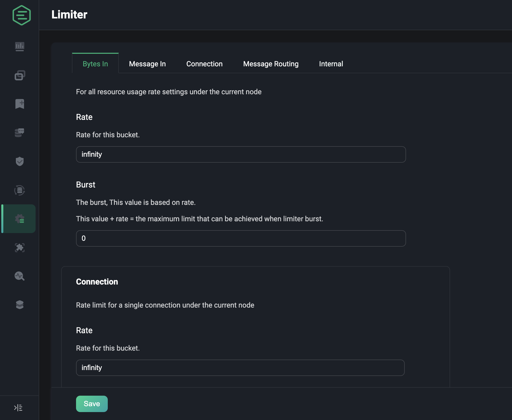
Task: Open the Dashboard monitoring icon
Action: point(20,47)
